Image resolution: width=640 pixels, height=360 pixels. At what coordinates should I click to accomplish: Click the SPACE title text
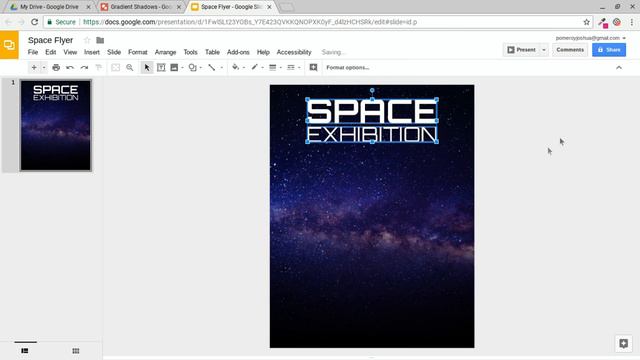pos(372,111)
